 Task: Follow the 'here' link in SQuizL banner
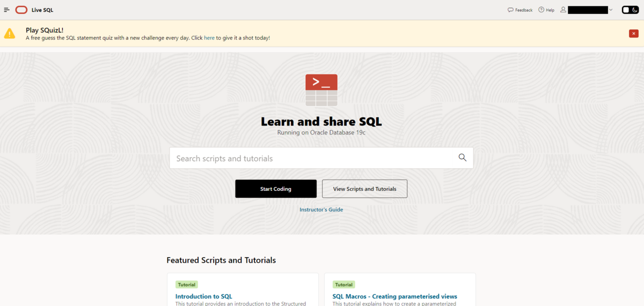click(x=209, y=38)
